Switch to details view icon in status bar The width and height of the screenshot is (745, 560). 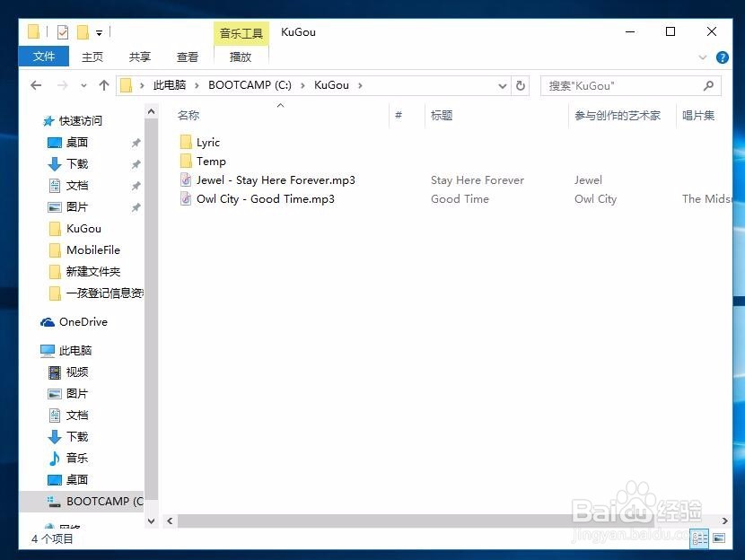[699, 538]
